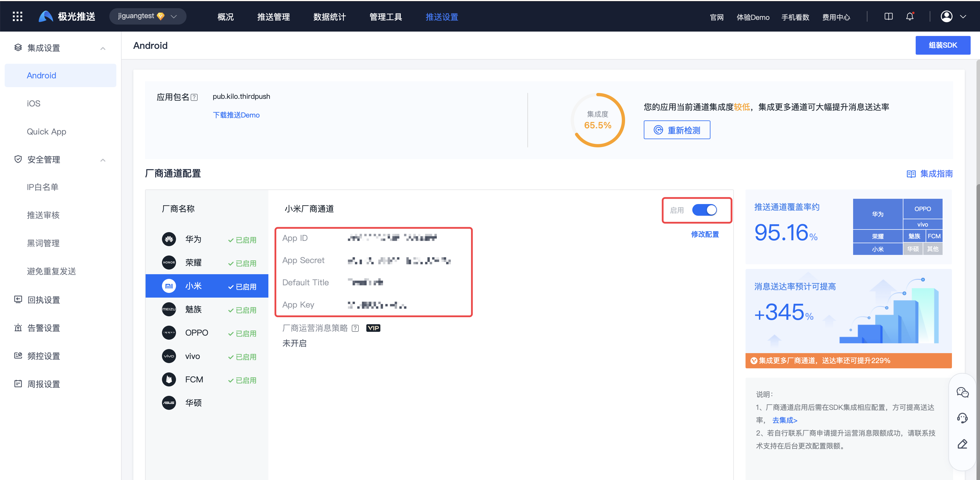
Task: Click the 集成度 65.5% progress ring
Action: (597, 120)
